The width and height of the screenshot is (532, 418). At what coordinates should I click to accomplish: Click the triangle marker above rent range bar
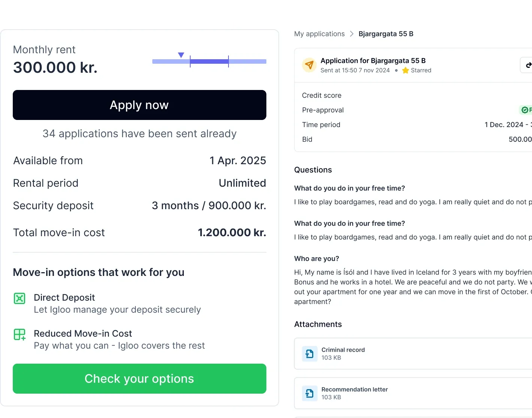[x=181, y=55]
